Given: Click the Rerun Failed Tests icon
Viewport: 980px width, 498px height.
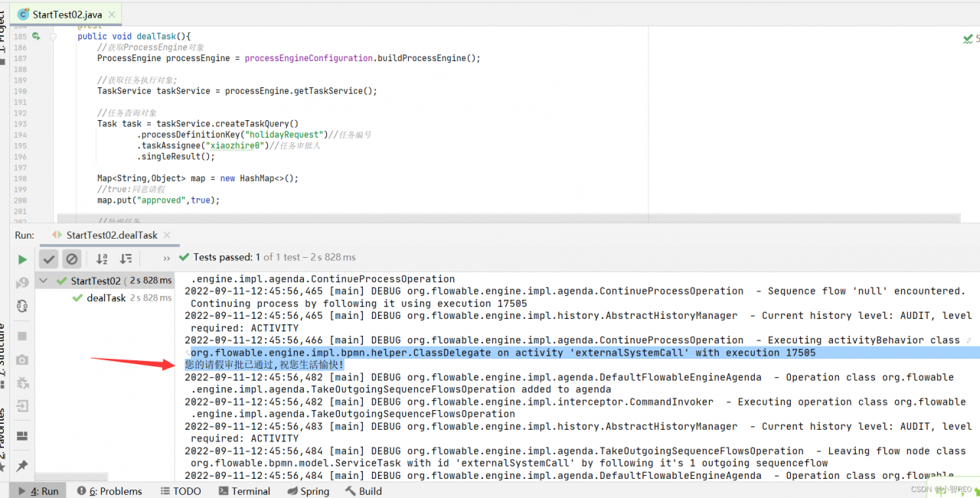Looking at the screenshot, I should (22, 283).
